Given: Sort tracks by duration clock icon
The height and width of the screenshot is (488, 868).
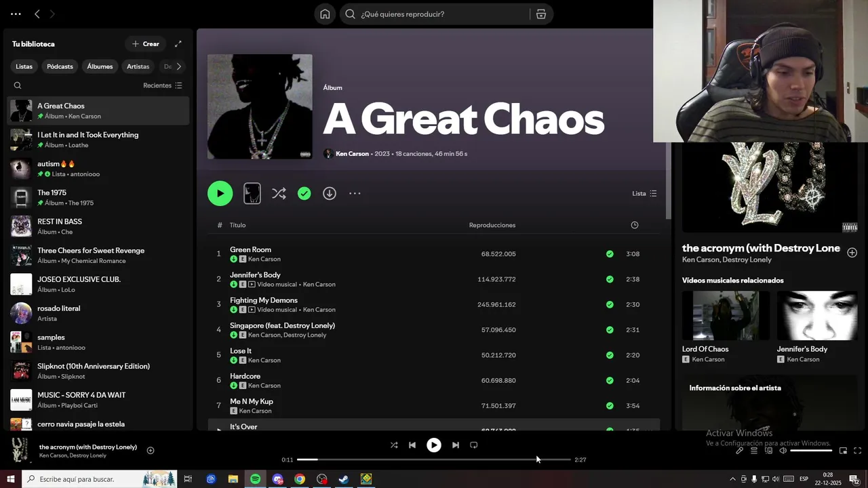Looking at the screenshot, I should [x=635, y=225].
